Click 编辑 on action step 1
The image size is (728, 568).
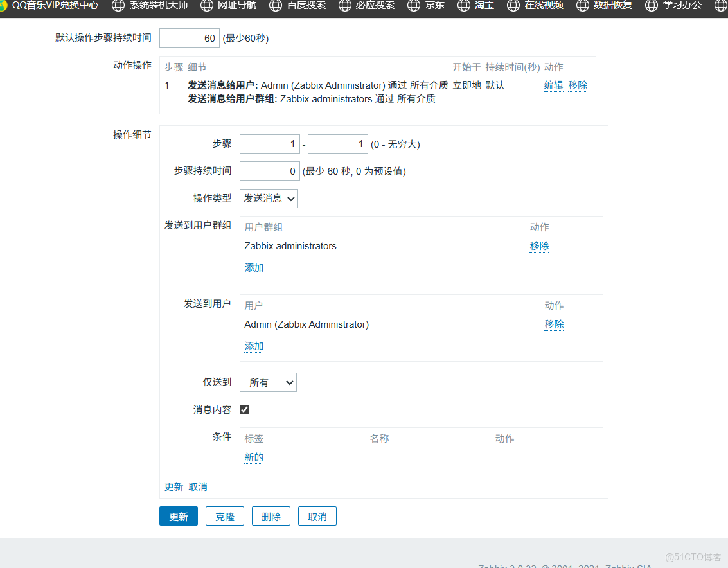(553, 84)
